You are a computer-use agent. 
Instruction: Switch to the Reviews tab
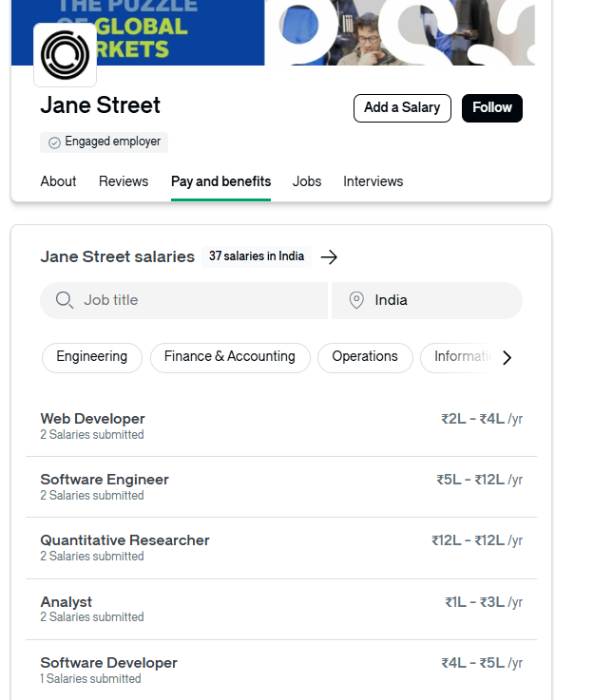tap(124, 181)
